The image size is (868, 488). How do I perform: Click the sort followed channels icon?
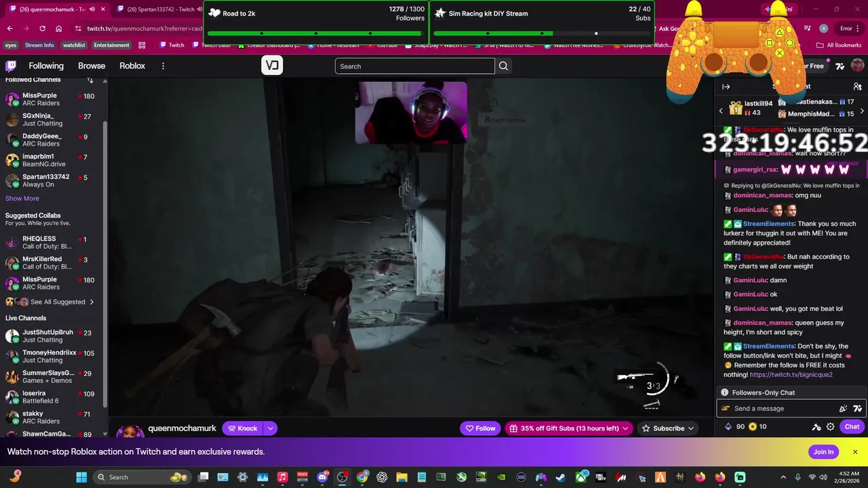click(x=90, y=79)
